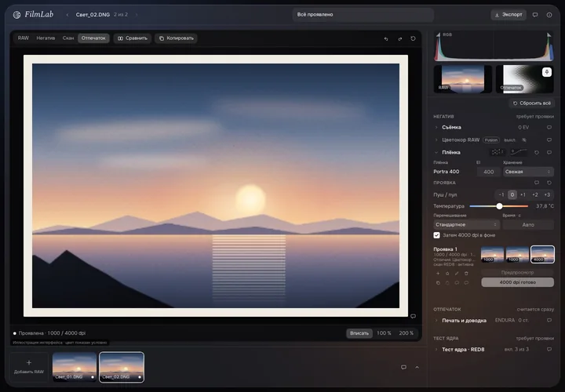Open the film curve preview icon
This screenshot has height=392, width=565.
click(519, 152)
